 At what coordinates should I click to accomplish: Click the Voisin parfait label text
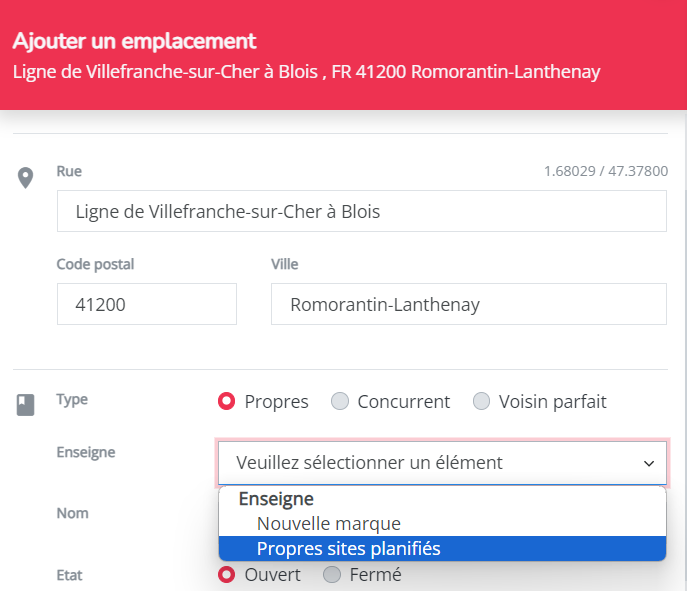click(x=552, y=402)
